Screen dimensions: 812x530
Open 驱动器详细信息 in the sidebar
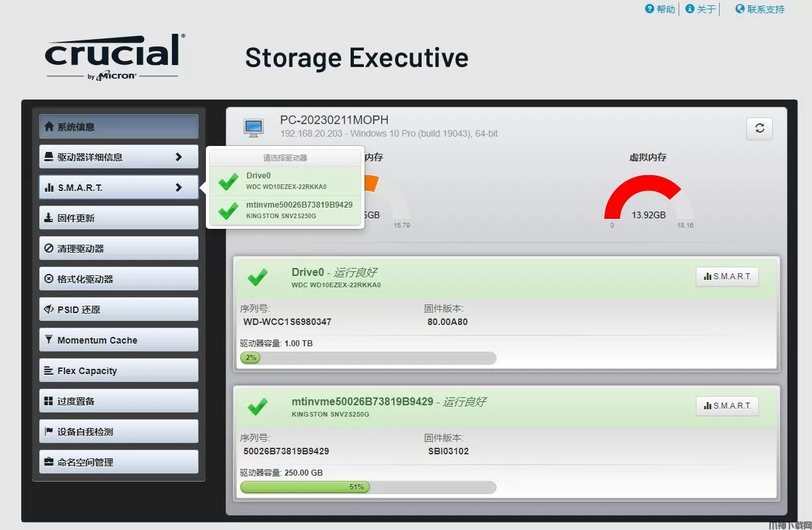point(119,157)
